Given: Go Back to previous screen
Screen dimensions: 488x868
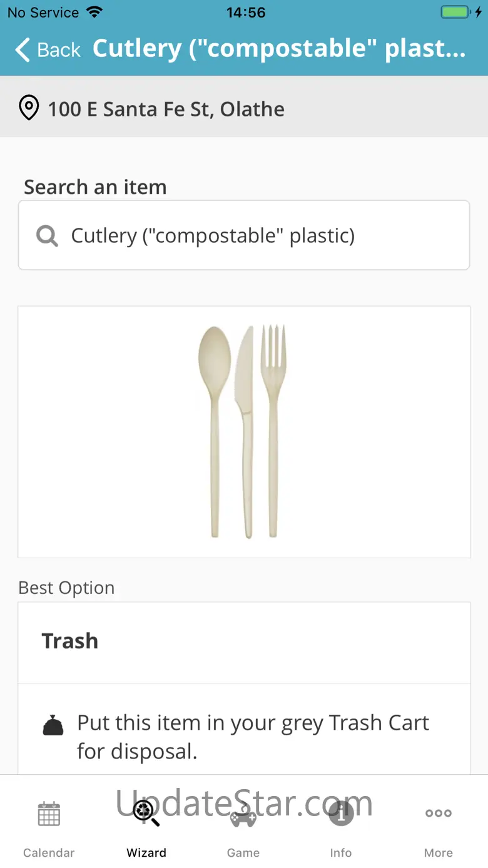Looking at the screenshot, I should (59, 50).
